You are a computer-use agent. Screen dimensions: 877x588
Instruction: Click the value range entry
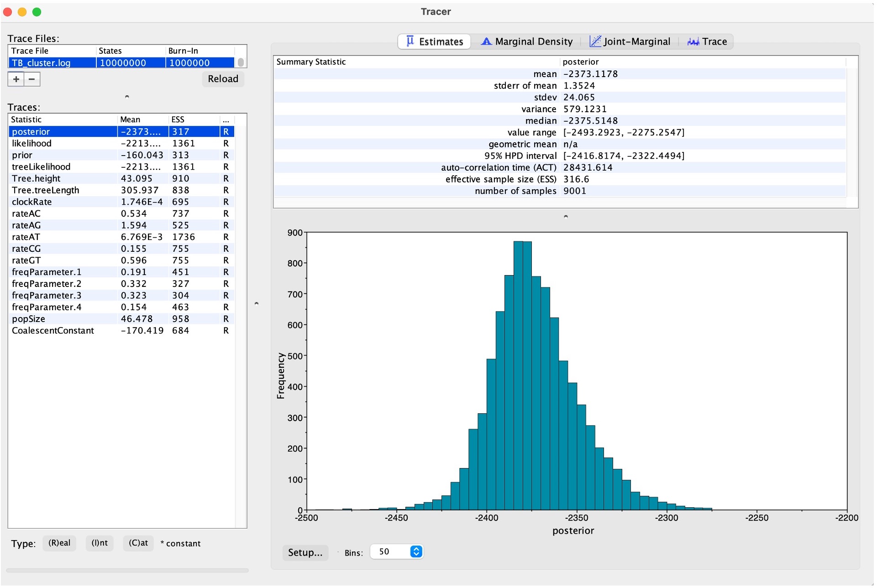click(624, 132)
